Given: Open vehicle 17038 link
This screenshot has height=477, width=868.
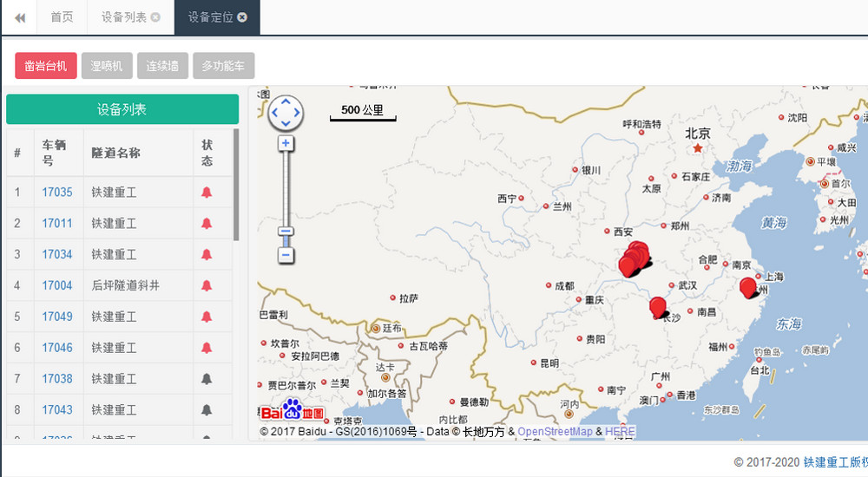Looking at the screenshot, I should point(57,378).
